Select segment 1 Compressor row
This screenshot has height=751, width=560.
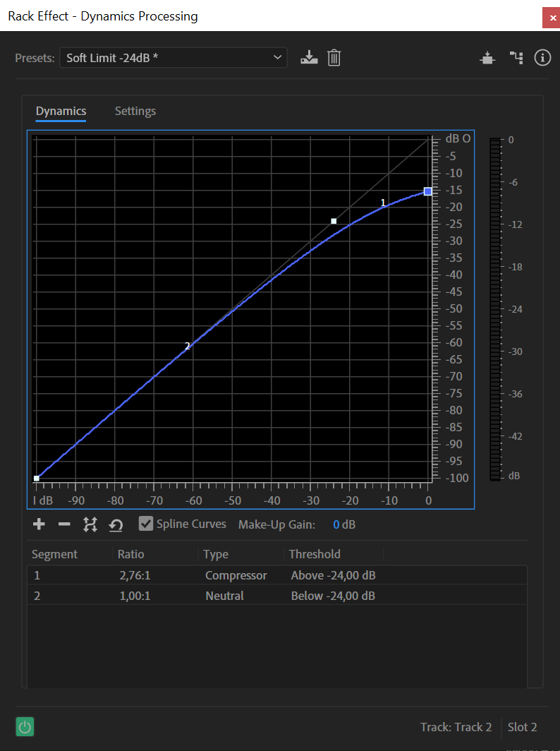tap(277, 575)
